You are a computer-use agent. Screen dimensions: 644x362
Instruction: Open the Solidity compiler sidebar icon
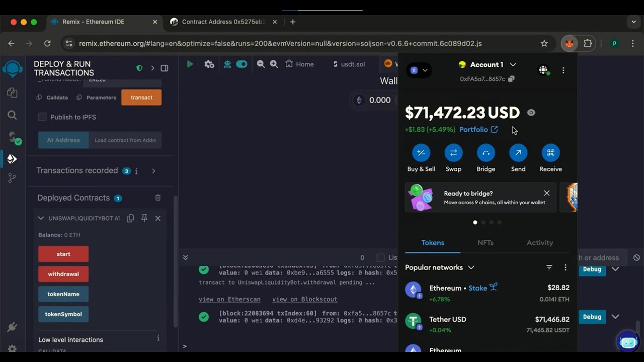pyautogui.click(x=14, y=137)
